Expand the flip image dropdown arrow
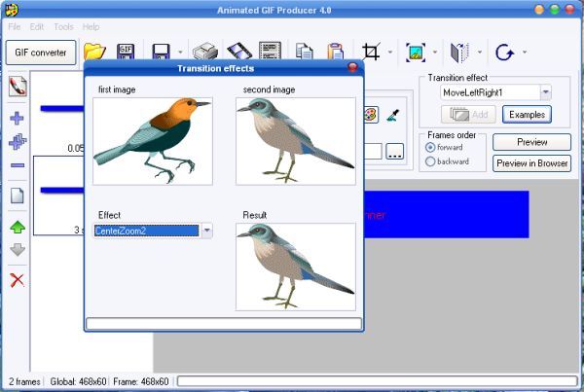Screen dimensions: 584x392 tap(480, 52)
